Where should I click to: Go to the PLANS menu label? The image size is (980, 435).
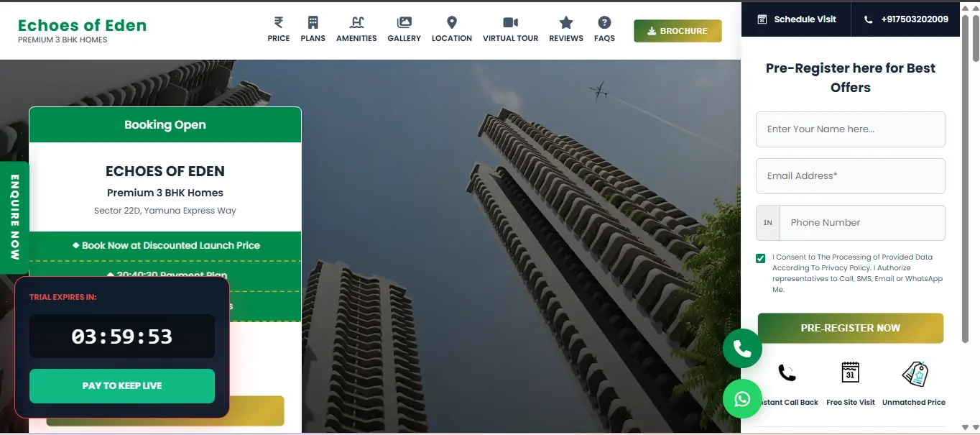(x=313, y=38)
